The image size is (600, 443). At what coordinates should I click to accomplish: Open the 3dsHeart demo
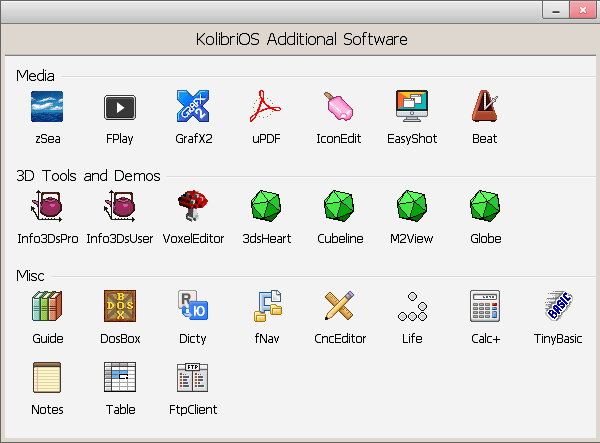point(266,206)
